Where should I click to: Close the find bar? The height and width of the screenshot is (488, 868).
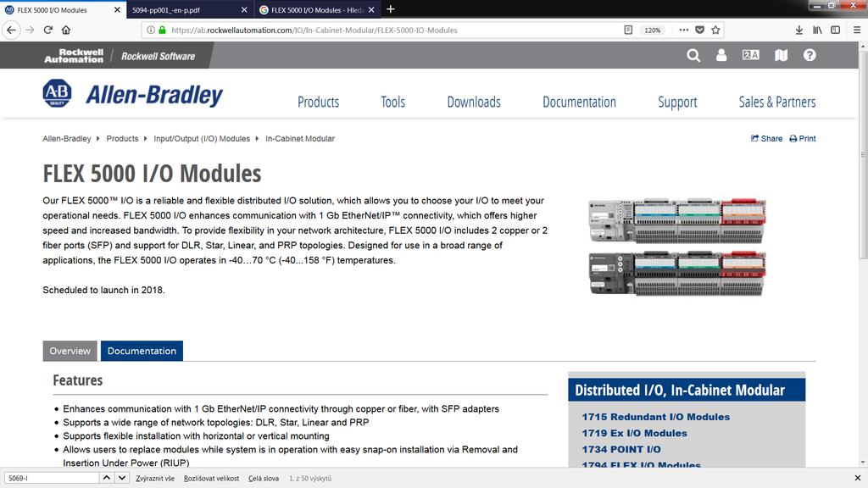[x=858, y=478]
